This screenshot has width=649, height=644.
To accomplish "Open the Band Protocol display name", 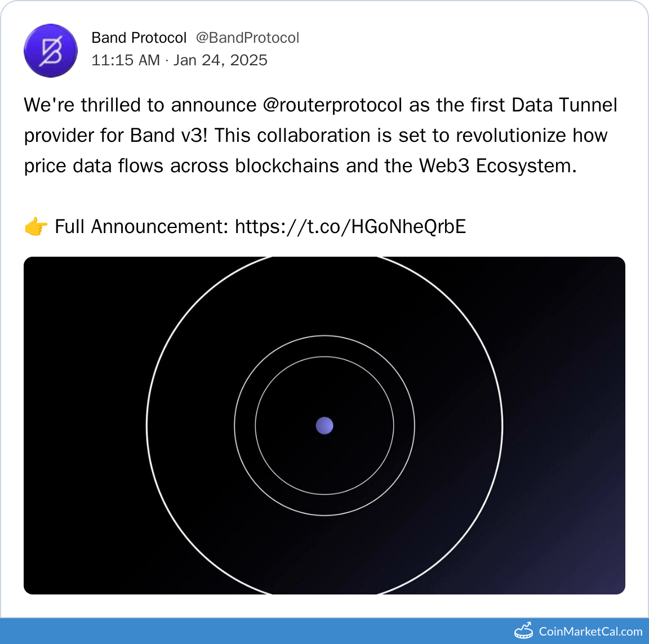I will coord(139,38).
